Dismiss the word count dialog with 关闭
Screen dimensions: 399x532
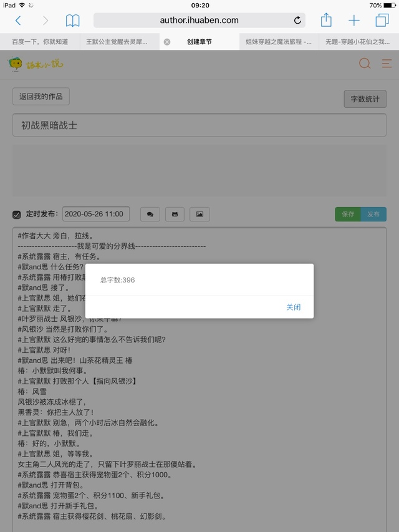click(293, 307)
